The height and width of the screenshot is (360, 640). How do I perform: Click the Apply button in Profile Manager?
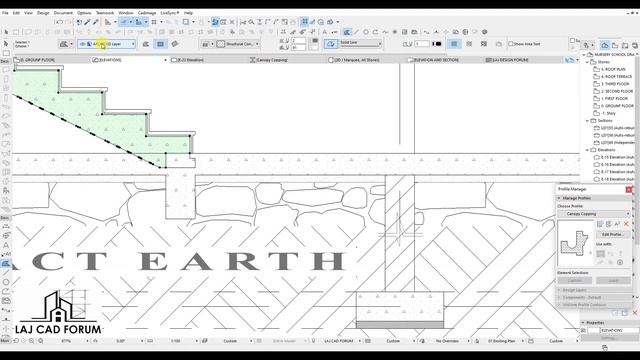point(613,280)
